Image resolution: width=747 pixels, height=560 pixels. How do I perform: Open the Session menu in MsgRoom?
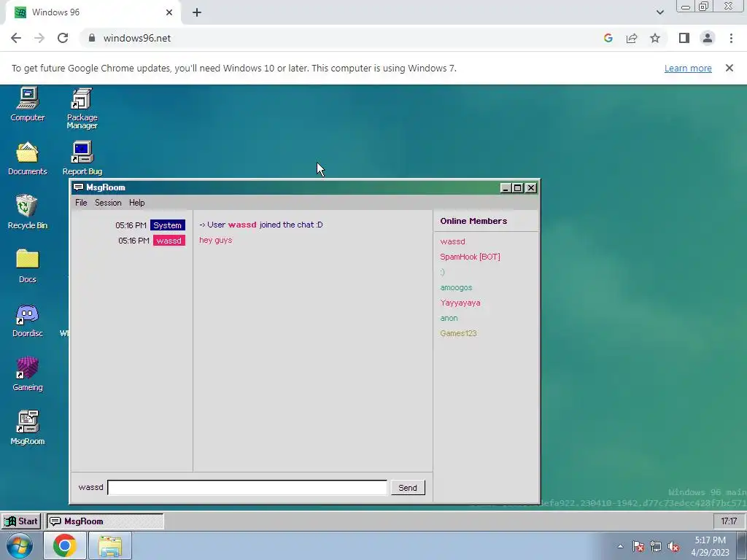point(108,203)
